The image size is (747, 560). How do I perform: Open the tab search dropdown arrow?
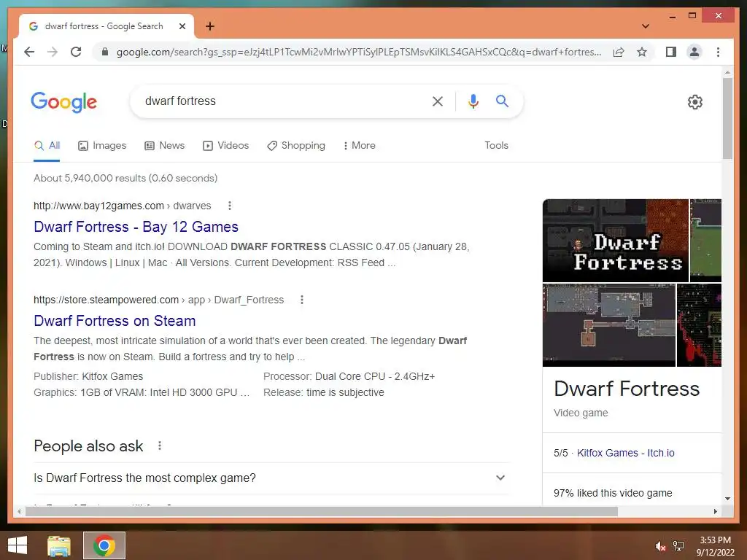pyautogui.click(x=646, y=26)
